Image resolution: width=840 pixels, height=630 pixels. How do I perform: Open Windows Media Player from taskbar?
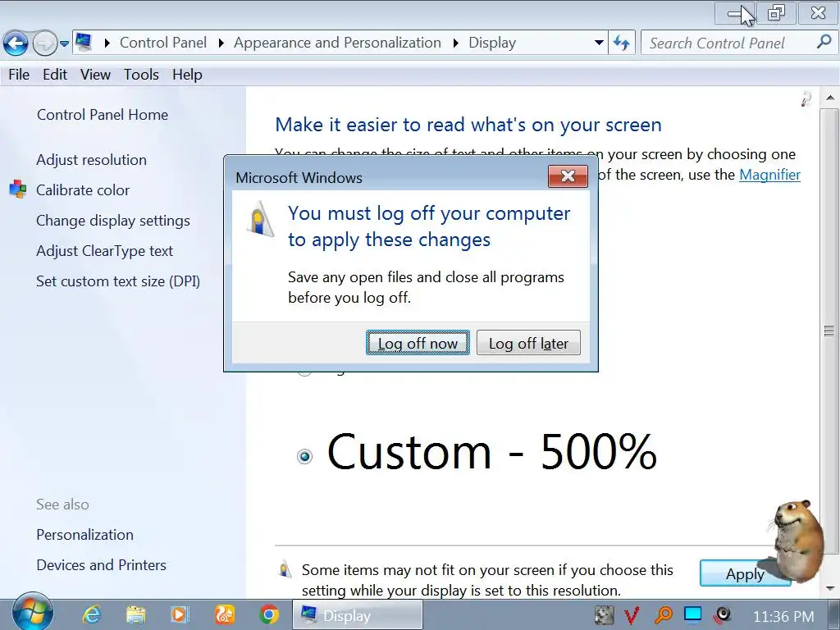(x=180, y=614)
